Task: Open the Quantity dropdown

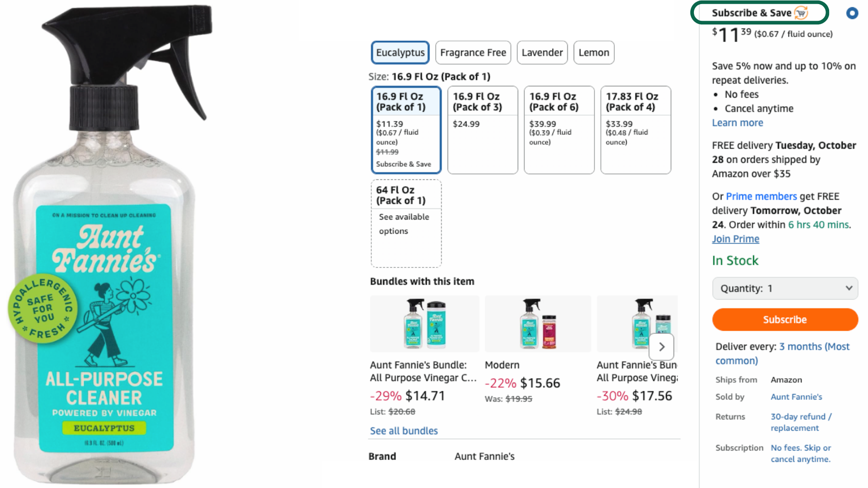Action: click(785, 288)
